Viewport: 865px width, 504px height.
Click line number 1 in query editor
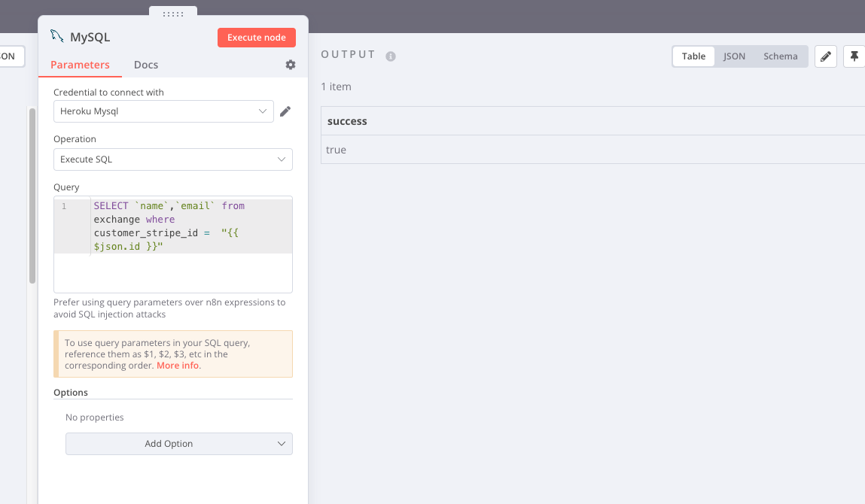[x=64, y=206]
